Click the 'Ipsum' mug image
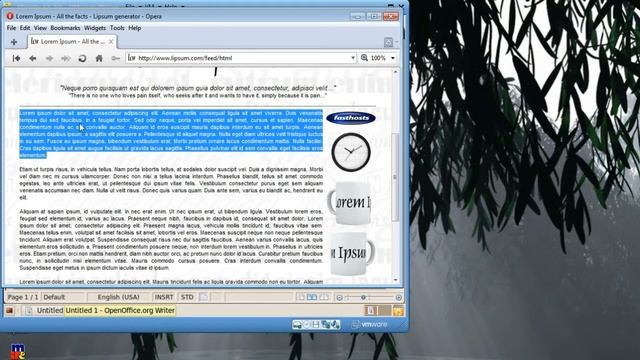This screenshot has width=640, height=360. [x=352, y=254]
